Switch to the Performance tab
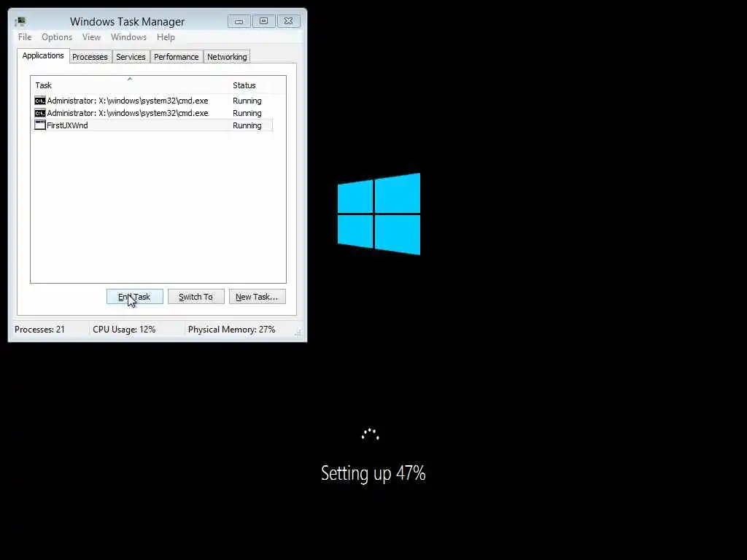Image resolution: width=747 pixels, height=560 pixels. [177, 57]
